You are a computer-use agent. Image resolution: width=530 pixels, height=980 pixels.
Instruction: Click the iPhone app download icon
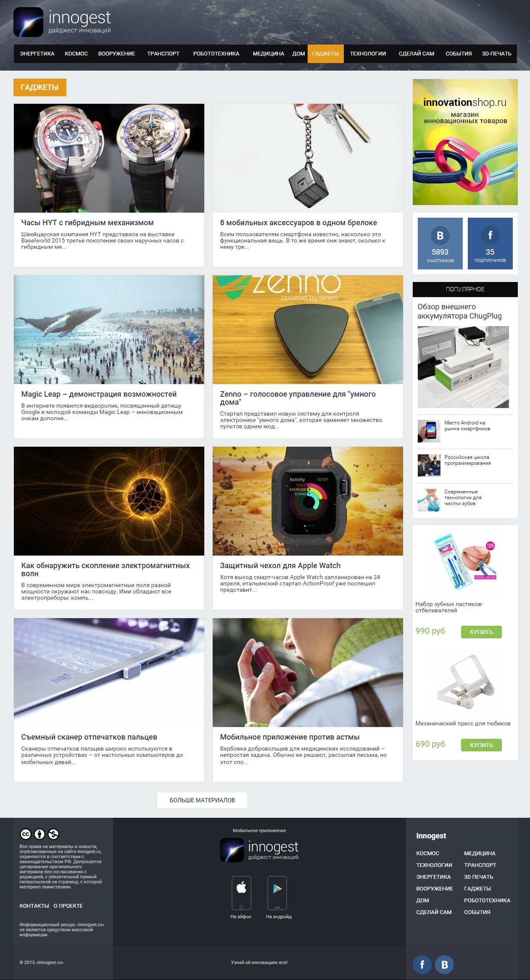point(241,893)
